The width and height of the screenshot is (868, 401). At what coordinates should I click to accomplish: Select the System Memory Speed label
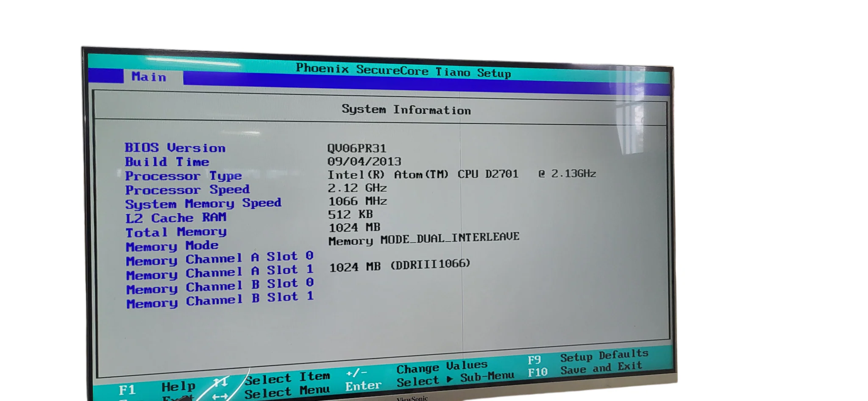pyautogui.click(x=203, y=203)
